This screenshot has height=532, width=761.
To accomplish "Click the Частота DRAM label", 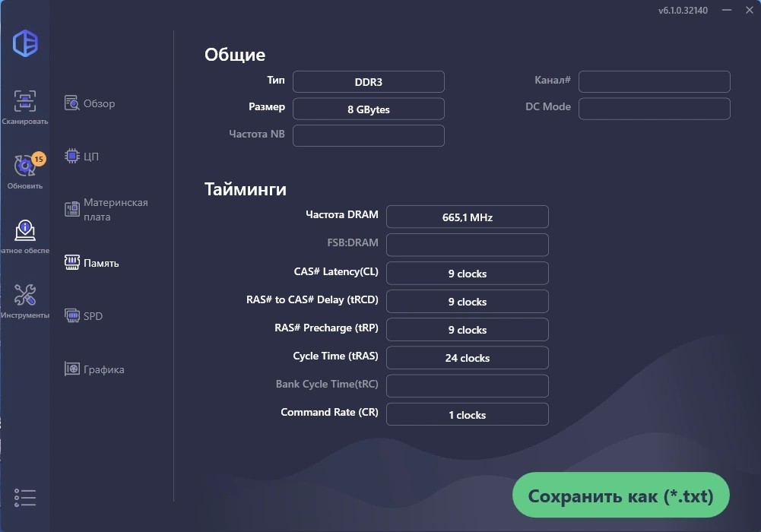I will click(341, 214).
